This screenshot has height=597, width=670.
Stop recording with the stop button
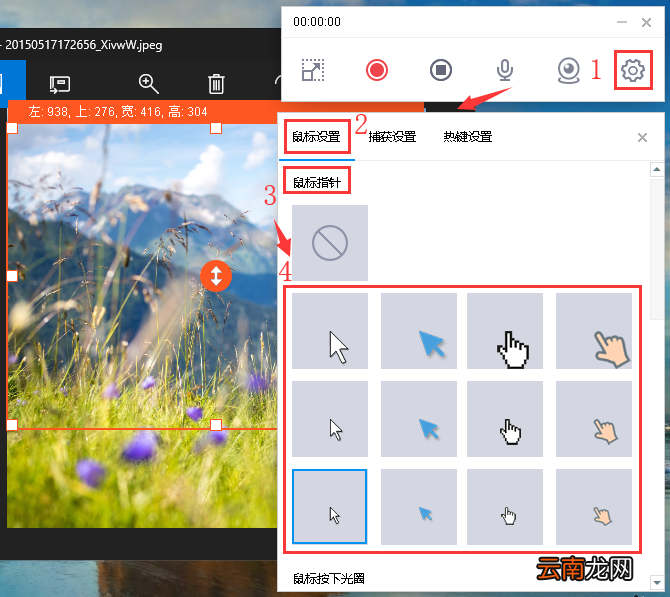441,70
